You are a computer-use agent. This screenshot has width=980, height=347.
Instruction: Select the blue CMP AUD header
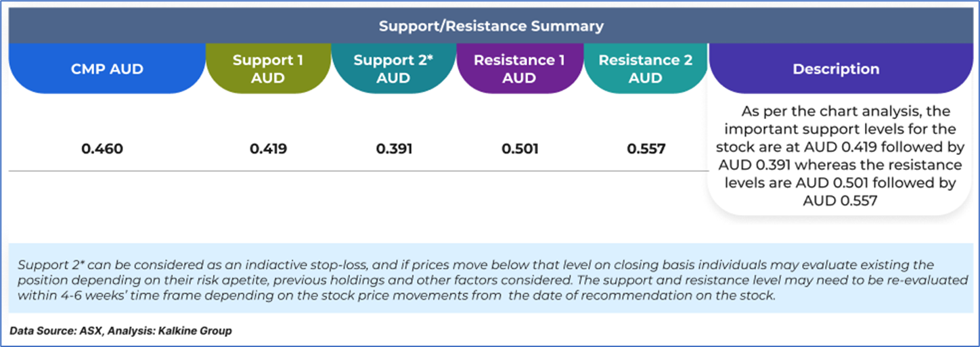pos(107,68)
